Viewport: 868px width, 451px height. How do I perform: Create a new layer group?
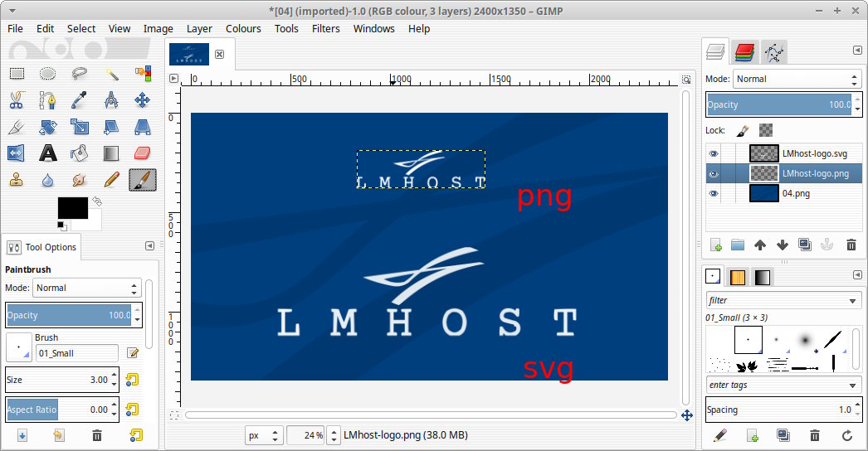[x=738, y=245]
